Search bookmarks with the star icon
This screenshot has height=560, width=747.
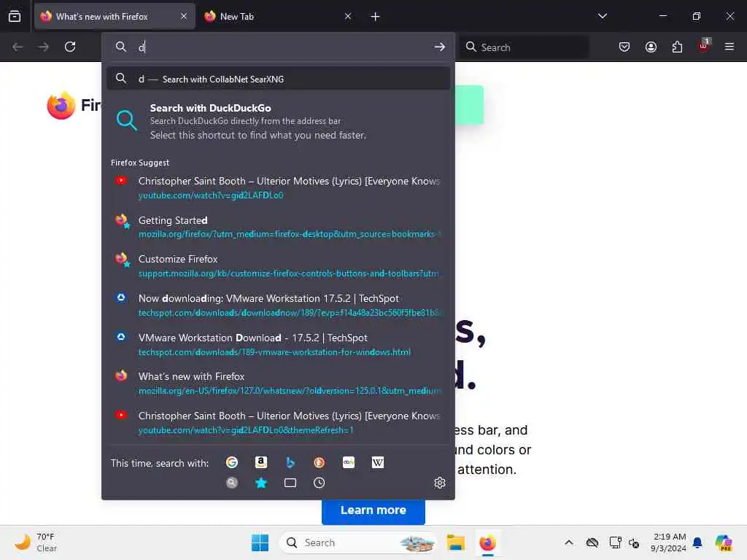click(261, 483)
